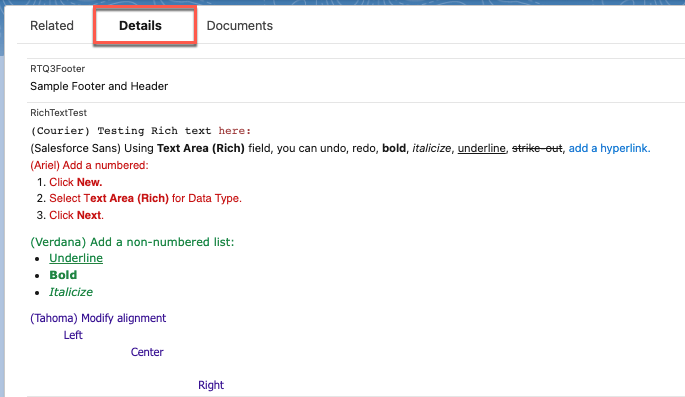Click list item 'Select Text Area (Rich) for Data Type.'
Screen dimensions: 685x397
(x=145, y=198)
